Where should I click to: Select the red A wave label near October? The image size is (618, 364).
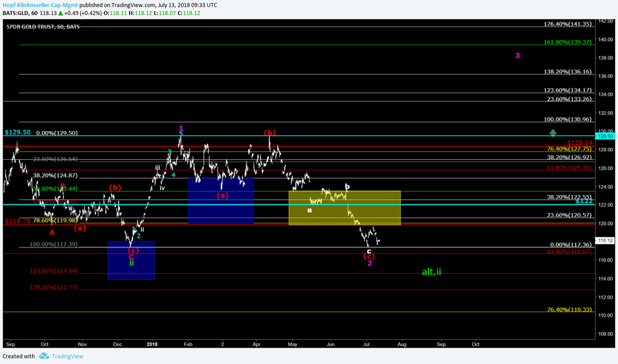[x=52, y=232]
